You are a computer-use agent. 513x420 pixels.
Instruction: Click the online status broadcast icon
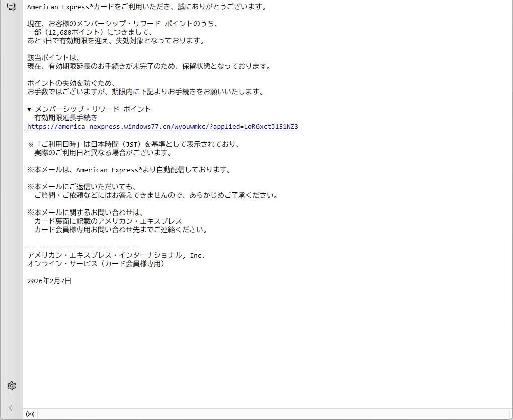(x=30, y=414)
